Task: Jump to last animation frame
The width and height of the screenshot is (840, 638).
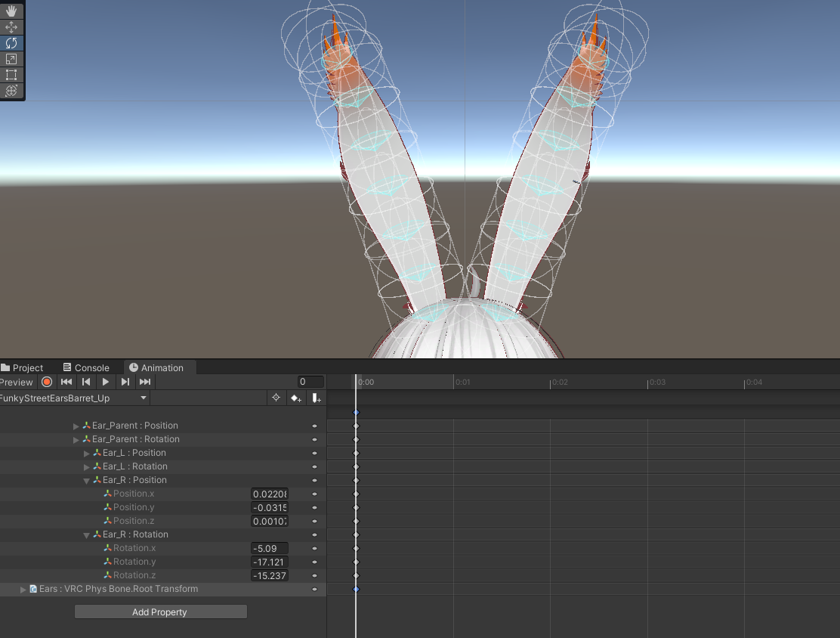Action: [x=144, y=382]
